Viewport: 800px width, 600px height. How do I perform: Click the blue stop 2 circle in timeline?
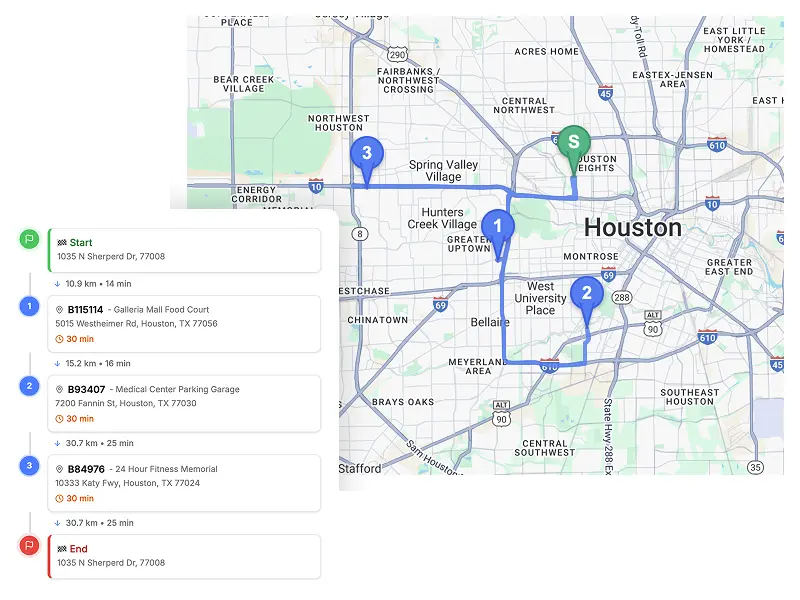30,386
